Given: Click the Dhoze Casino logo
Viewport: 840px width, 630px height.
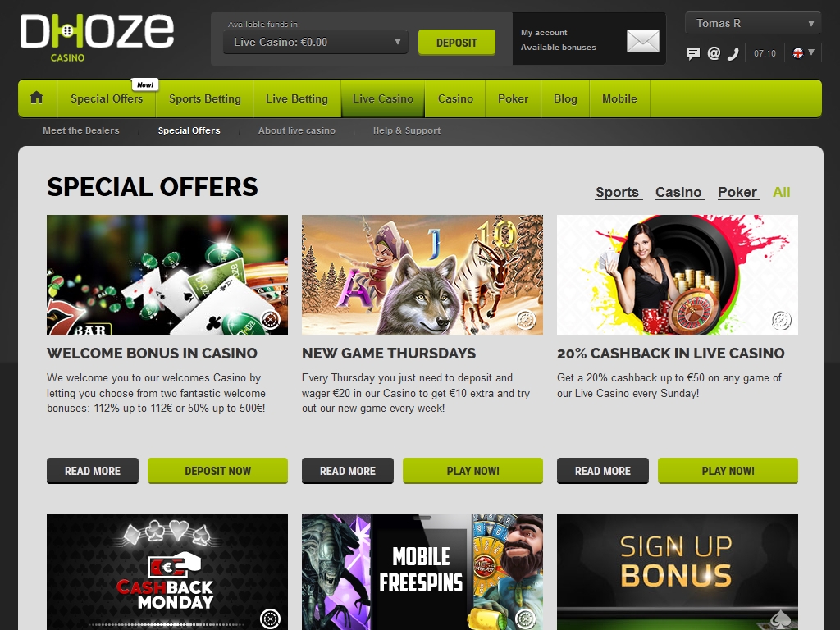Looking at the screenshot, I should pyautogui.click(x=97, y=38).
